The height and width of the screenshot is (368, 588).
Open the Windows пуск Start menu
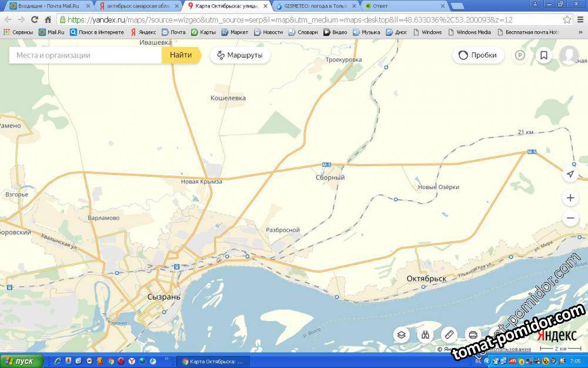[22, 361]
